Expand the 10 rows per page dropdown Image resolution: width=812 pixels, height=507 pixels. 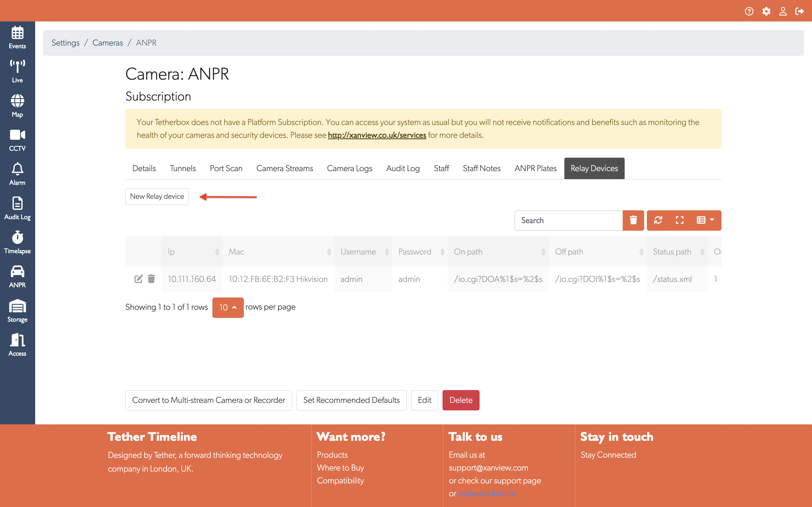tap(228, 307)
